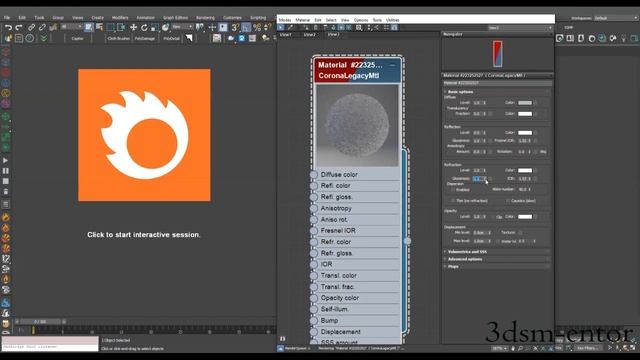Click the white arrow cursor icon on second toolbar row
Image resolution: width=640 pixels, height=360 pixels.
pyautogui.click(x=189, y=38)
